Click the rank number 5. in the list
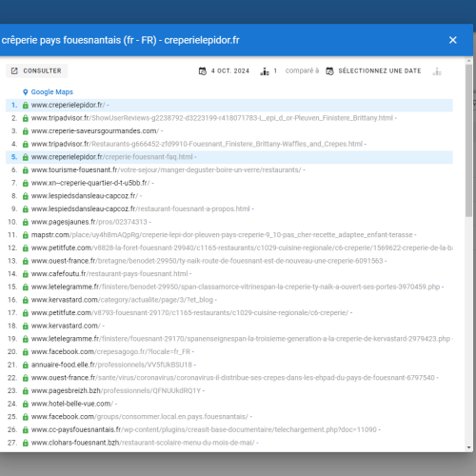Viewport: 476px width, 476px height. point(14,157)
